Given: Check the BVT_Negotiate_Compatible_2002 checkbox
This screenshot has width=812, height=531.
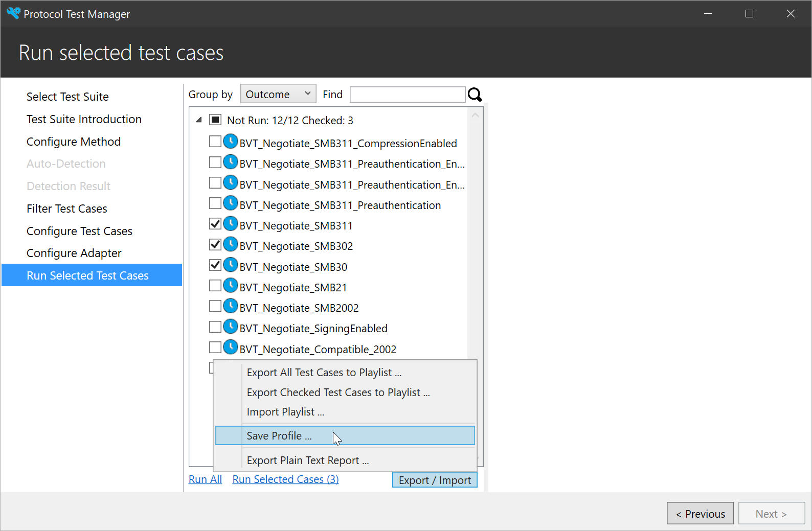Looking at the screenshot, I should [215, 348].
